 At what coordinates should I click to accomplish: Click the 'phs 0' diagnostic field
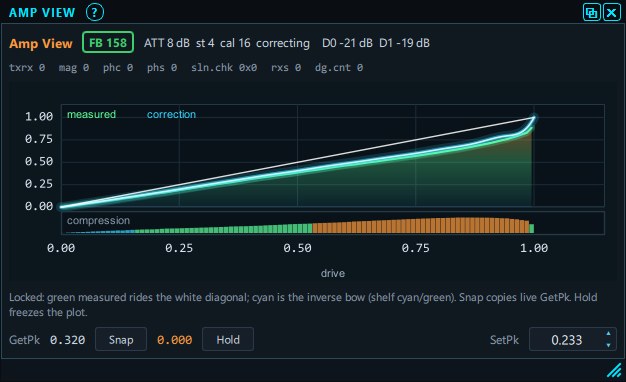pos(162,67)
